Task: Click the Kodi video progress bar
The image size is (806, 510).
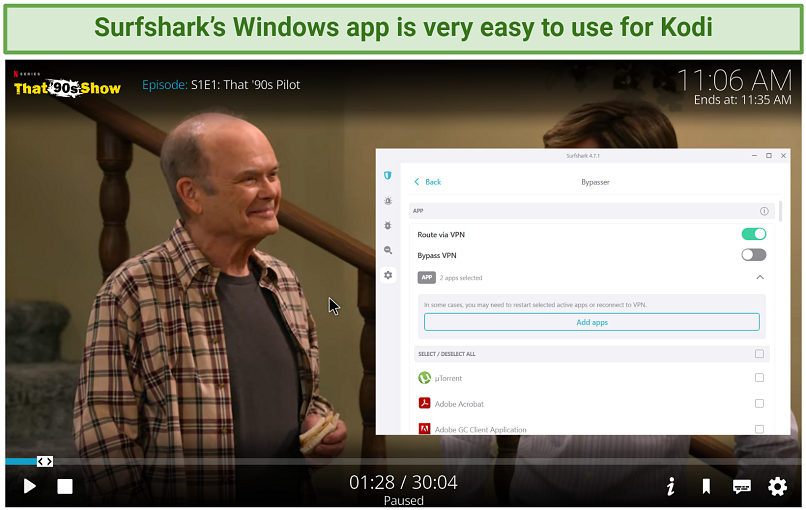Action: (404, 461)
